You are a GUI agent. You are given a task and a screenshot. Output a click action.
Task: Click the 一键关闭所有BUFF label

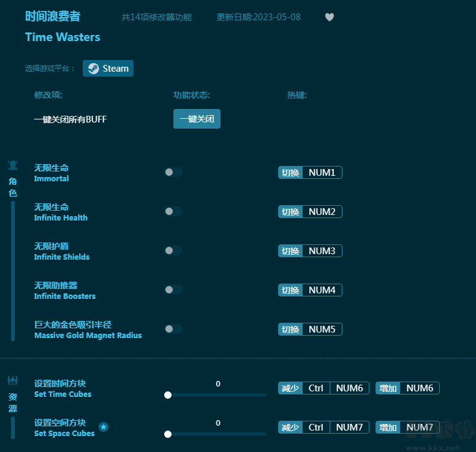tap(70, 119)
